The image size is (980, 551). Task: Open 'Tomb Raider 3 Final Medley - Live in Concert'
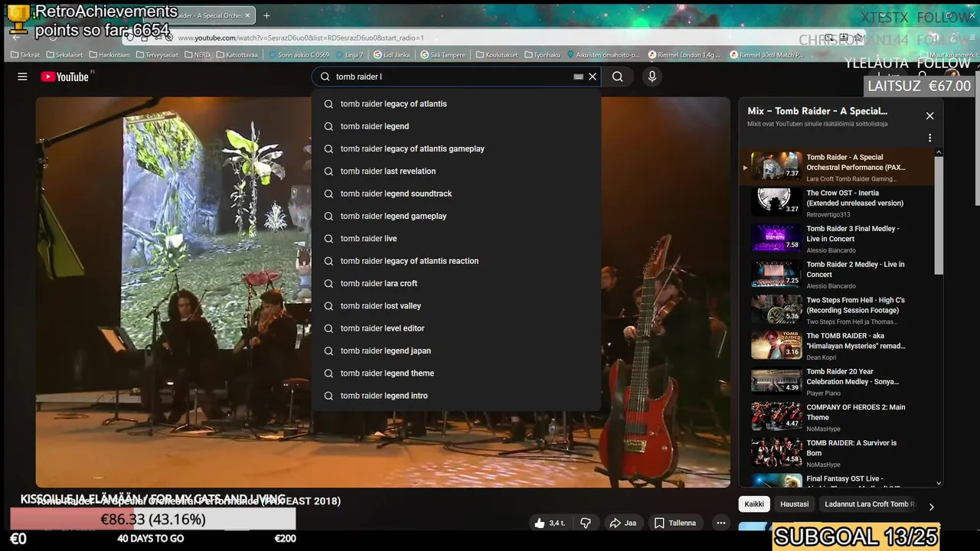click(837, 239)
